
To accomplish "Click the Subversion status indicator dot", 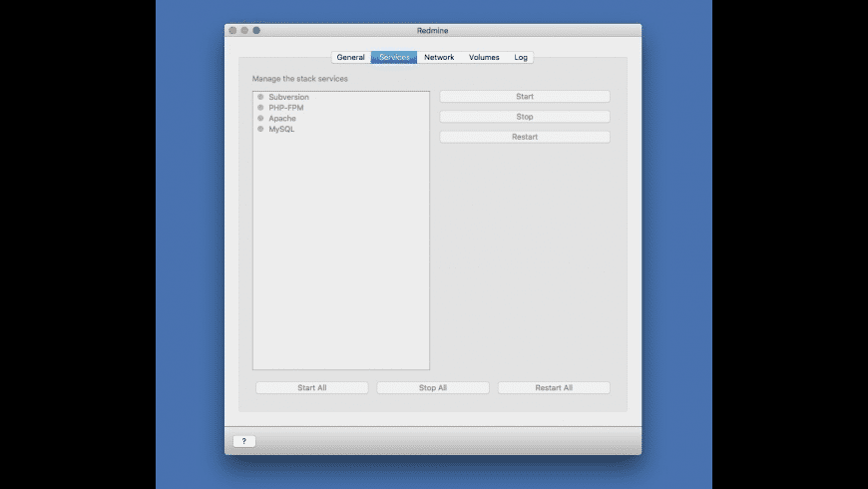I will tap(260, 97).
